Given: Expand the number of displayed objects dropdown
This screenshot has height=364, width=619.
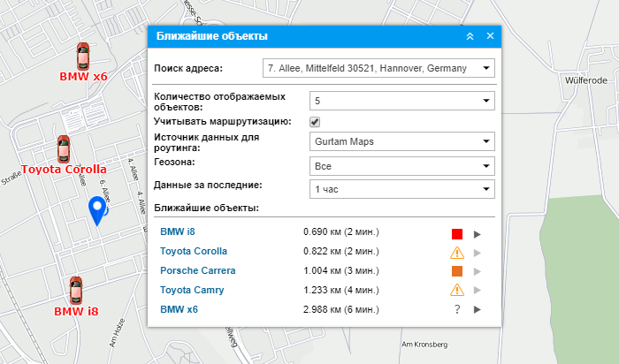Looking at the screenshot, I should point(486,102).
